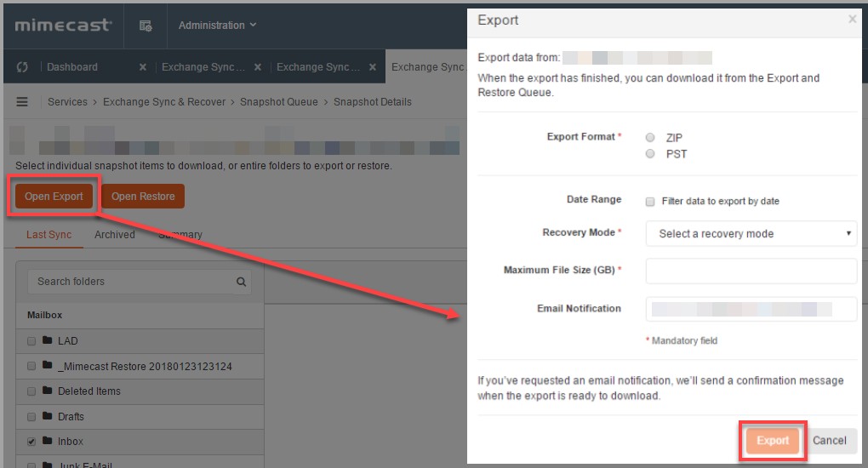The image size is (868, 468).
Task: Select the ZIP export format
Action: pos(650,138)
